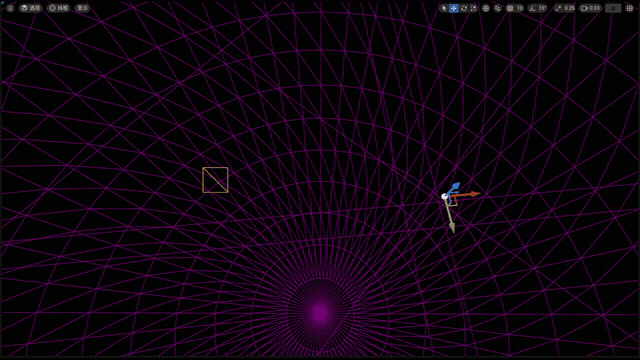This screenshot has width=640, height=360.
Task: Select the orange square wireframe object
Action: point(215,180)
